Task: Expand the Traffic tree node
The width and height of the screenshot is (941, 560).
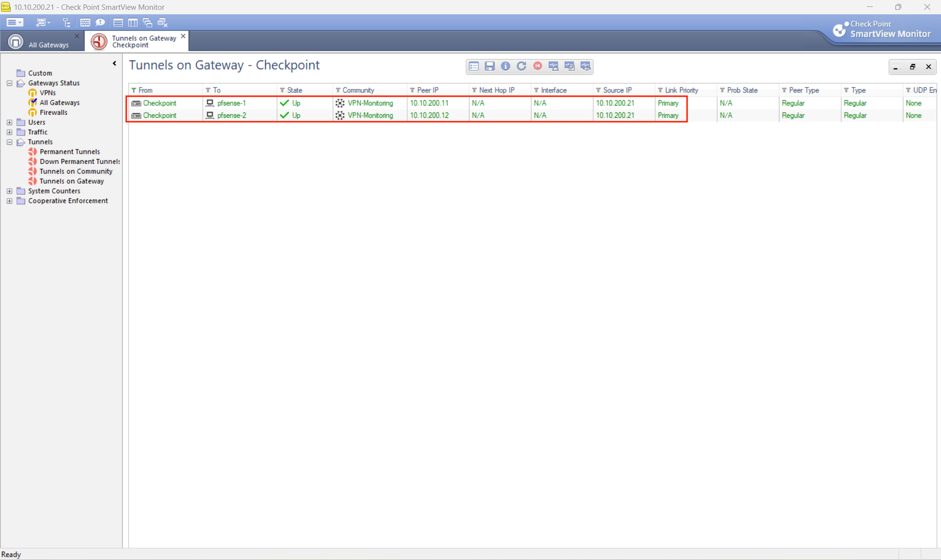Action: pos(9,132)
